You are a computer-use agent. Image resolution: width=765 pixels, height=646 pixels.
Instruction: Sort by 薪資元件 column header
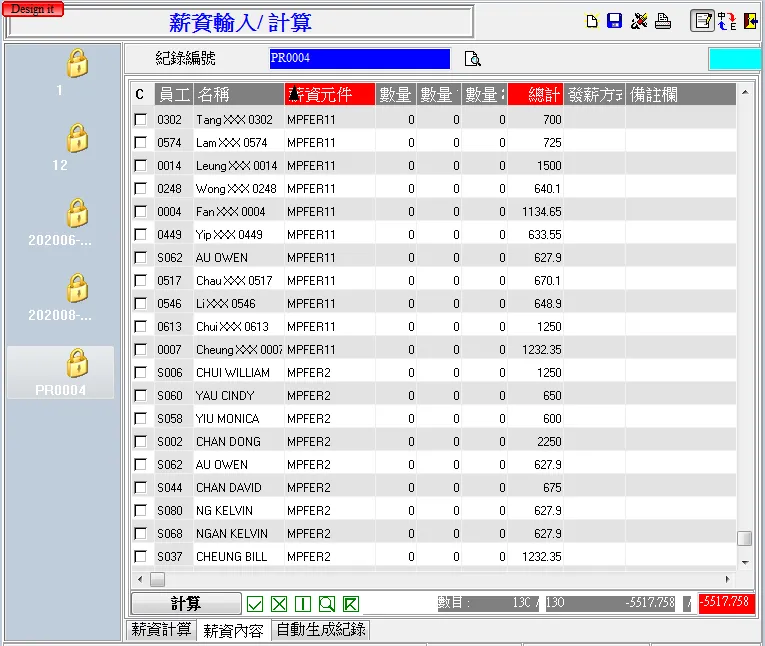click(x=330, y=95)
